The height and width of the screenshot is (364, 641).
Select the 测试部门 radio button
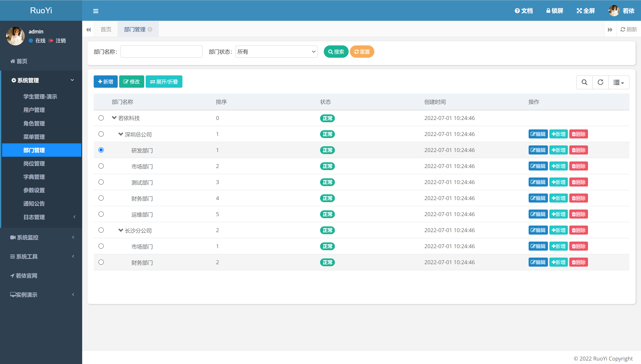tap(101, 182)
